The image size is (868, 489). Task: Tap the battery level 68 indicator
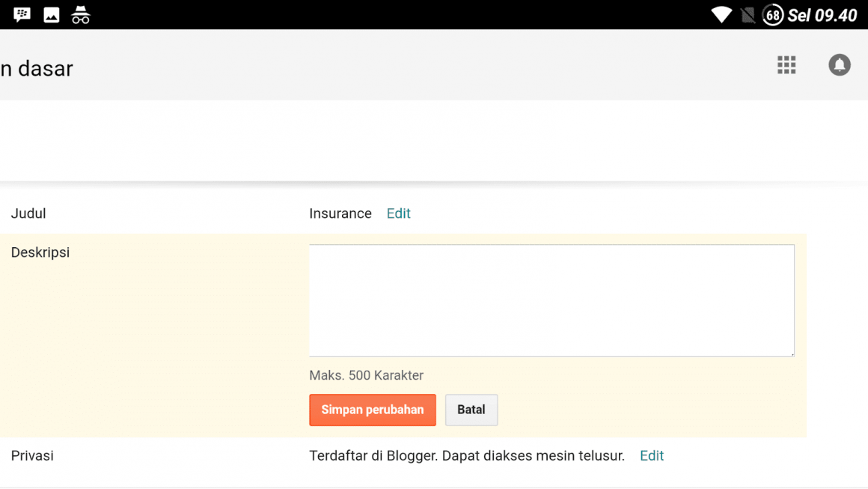[x=773, y=15]
